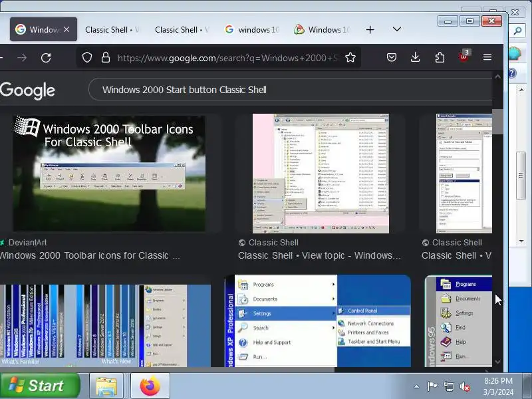Open 'Windows 2000 Toolbar icons for Classic' title
This screenshot has height=399, width=532.
coord(90,255)
